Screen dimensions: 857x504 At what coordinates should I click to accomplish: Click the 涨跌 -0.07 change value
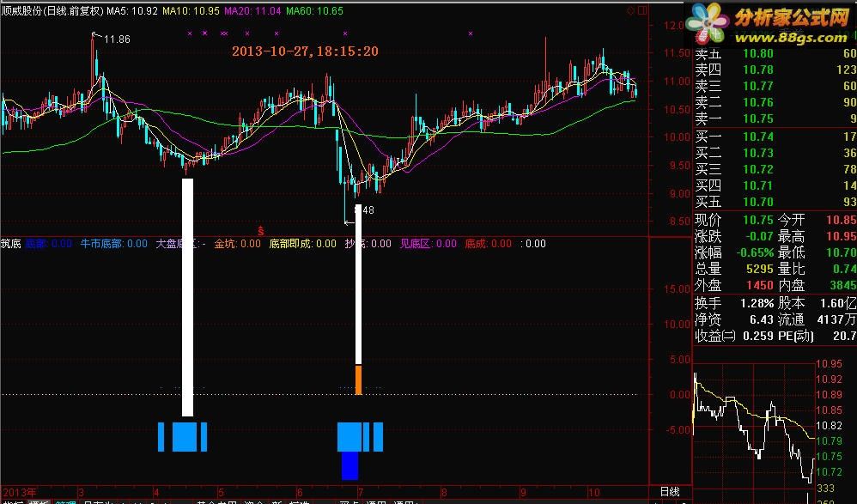pyautogui.click(x=760, y=237)
